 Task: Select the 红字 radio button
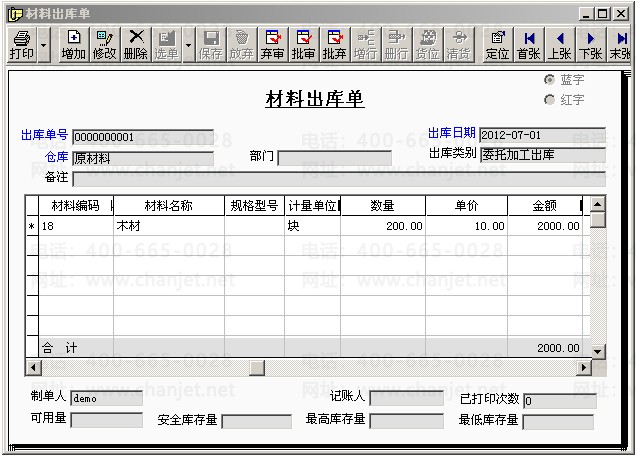pyautogui.click(x=549, y=99)
